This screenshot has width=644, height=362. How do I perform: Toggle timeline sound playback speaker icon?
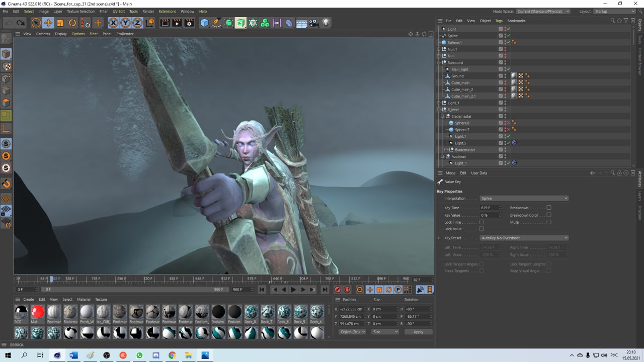[420, 290]
